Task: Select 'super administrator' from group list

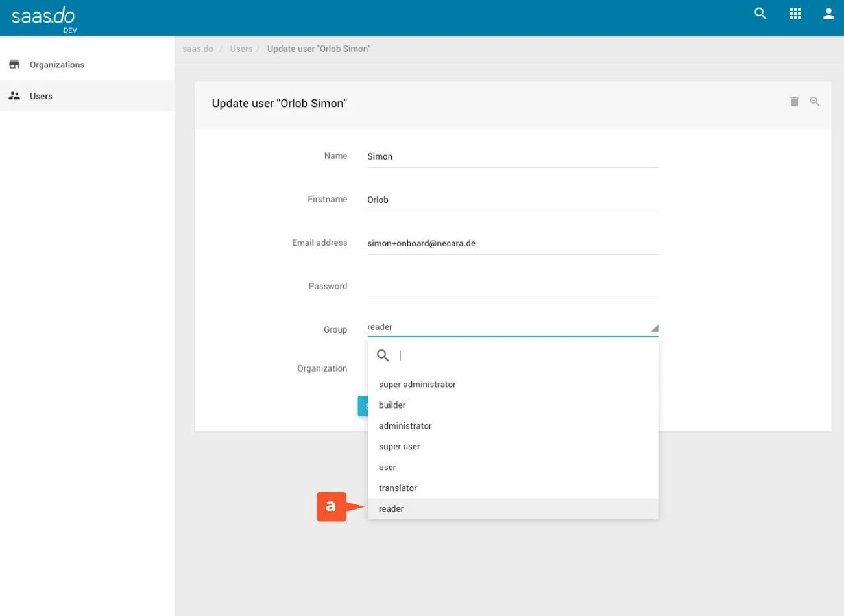Action: pos(417,385)
